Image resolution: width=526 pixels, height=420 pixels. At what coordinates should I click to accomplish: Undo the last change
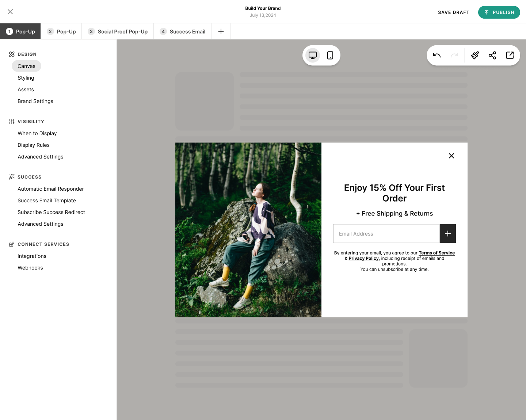(x=437, y=56)
